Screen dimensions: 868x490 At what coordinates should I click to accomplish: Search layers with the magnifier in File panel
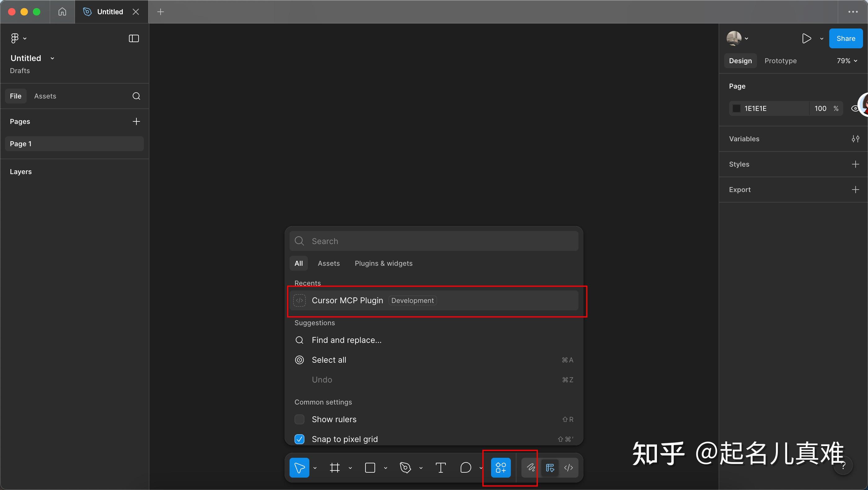(x=136, y=96)
